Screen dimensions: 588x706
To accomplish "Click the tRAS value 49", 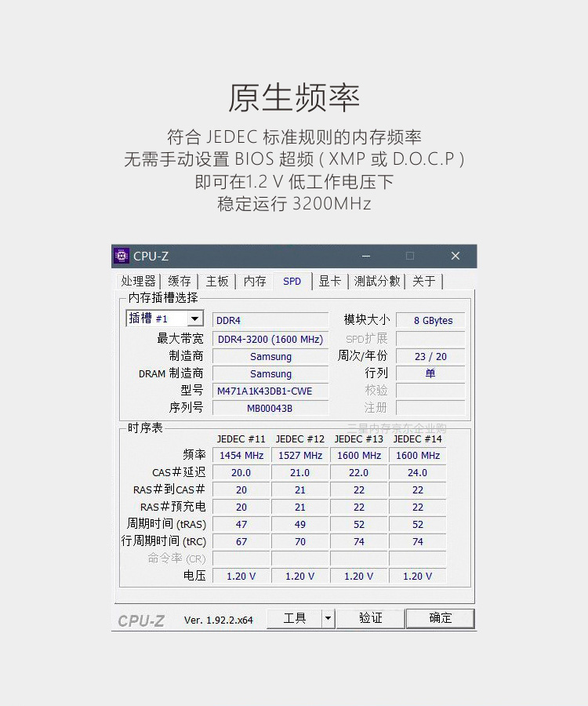I will click(300, 525).
